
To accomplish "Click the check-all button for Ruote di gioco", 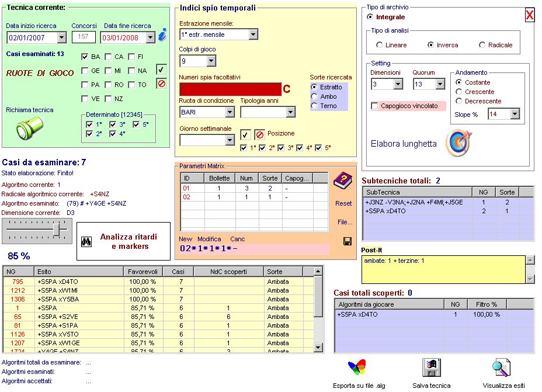I will 161,70.
